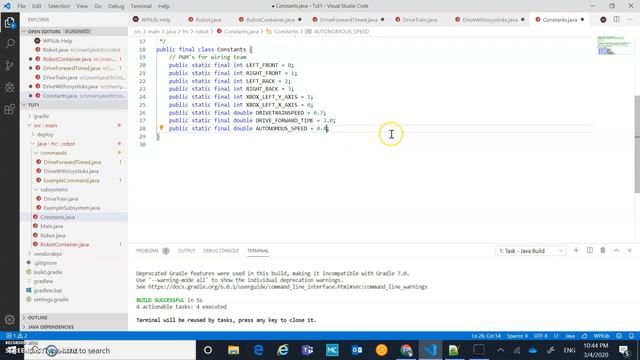This screenshot has width=640, height=360.
Task: Click the WPILib command icon in editor toolbar
Action: (x=603, y=20)
